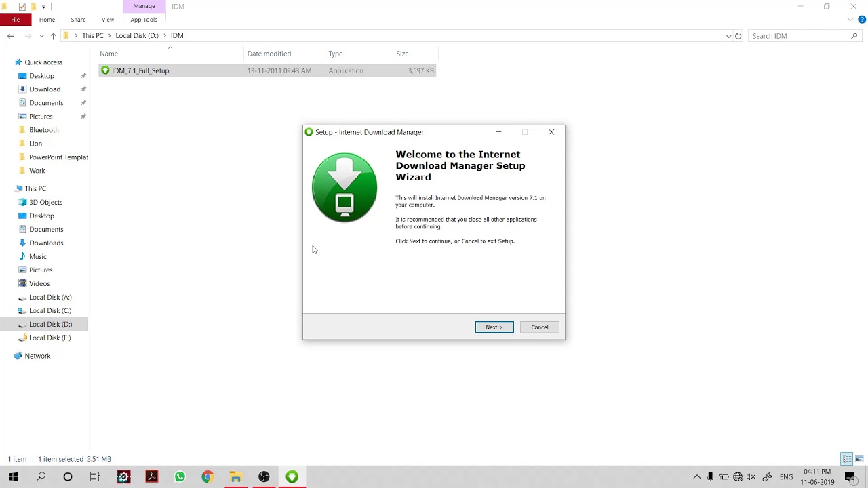This screenshot has height=488, width=868.
Task: Open Desktop under Quick access
Action: coord(41,76)
